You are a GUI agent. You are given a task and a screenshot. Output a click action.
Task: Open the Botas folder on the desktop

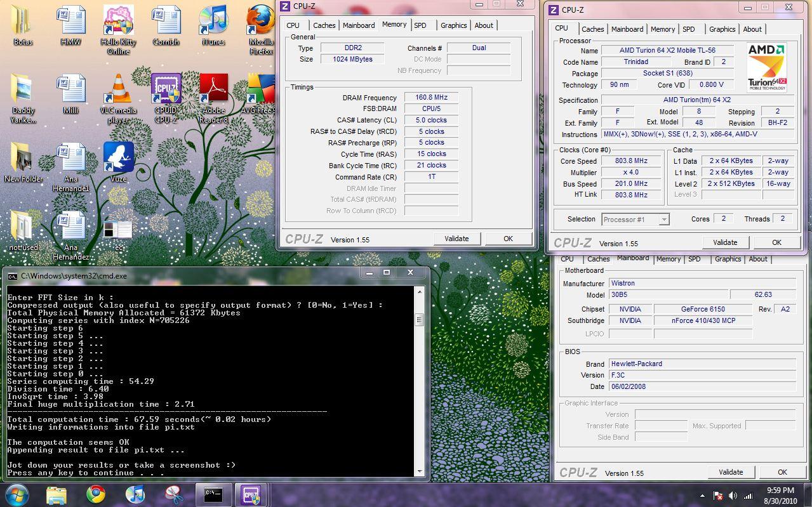point(23,25)
